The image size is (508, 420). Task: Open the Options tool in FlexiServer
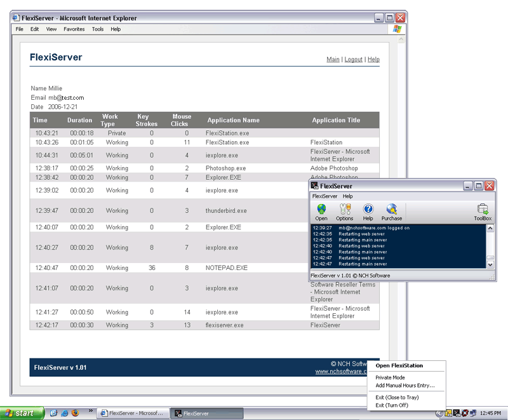click(x=345, y=212)
